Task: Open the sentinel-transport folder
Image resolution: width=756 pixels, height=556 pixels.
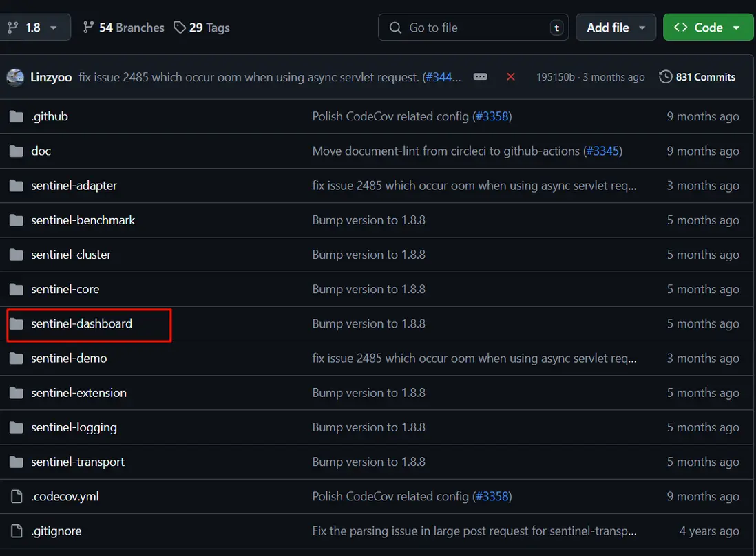Action: (x=78, y=462)
